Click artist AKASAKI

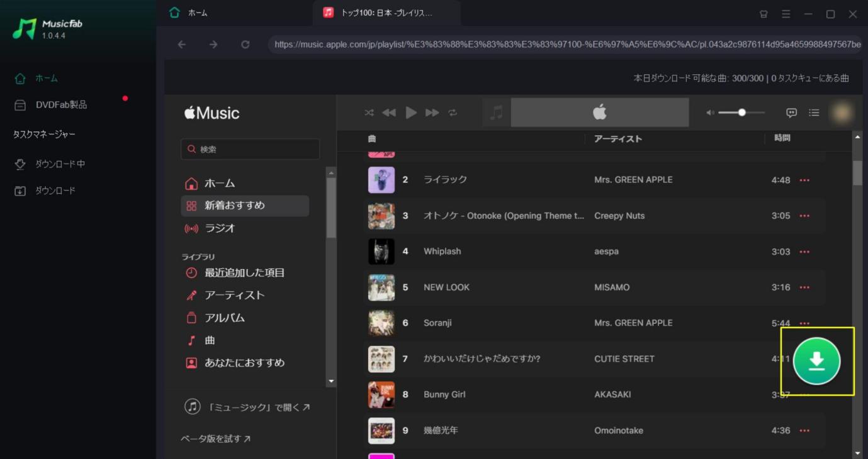(x=612, y=395)
